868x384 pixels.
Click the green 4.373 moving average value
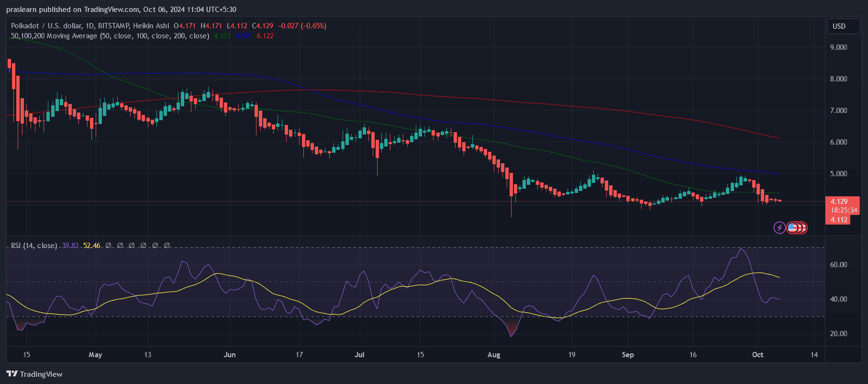(222, 36)
